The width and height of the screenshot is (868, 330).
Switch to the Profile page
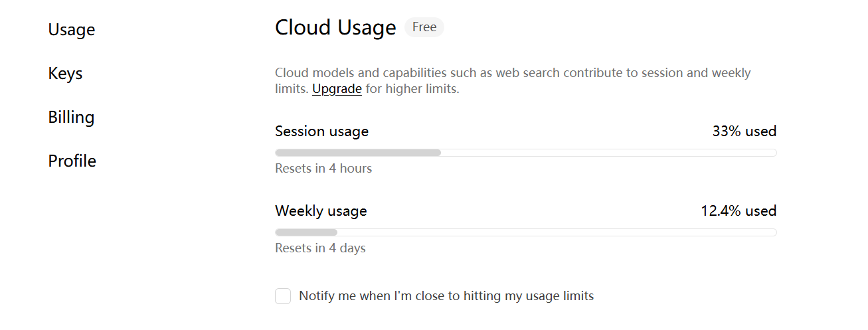[x=72, y=161]
